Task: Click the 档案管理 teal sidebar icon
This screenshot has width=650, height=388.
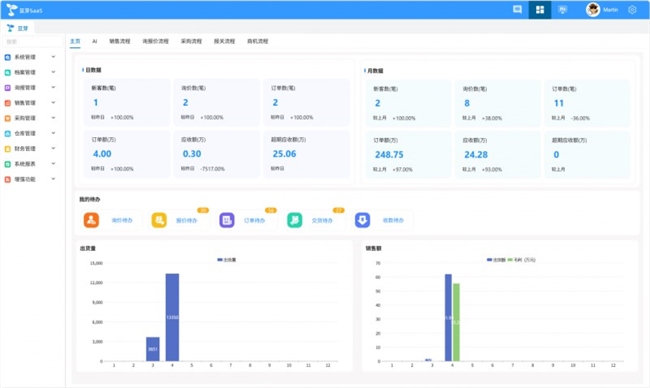Action: click(x=7, y=73)
